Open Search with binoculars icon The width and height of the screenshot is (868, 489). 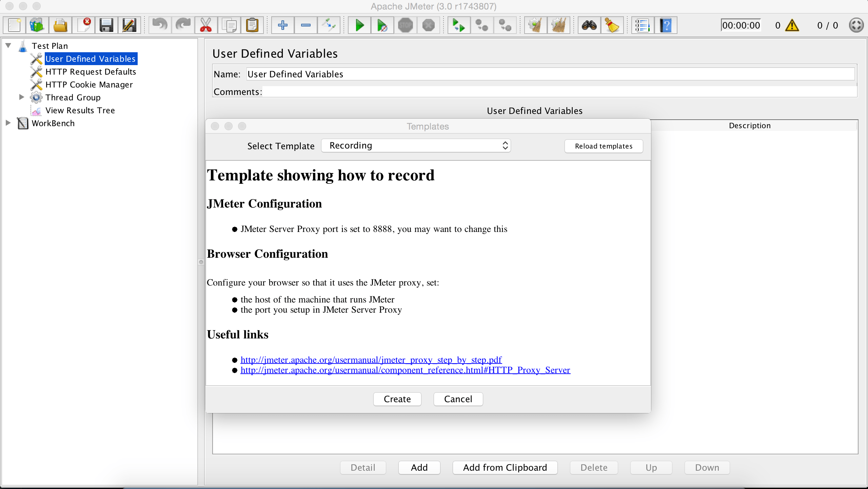[x=589, y=25]
